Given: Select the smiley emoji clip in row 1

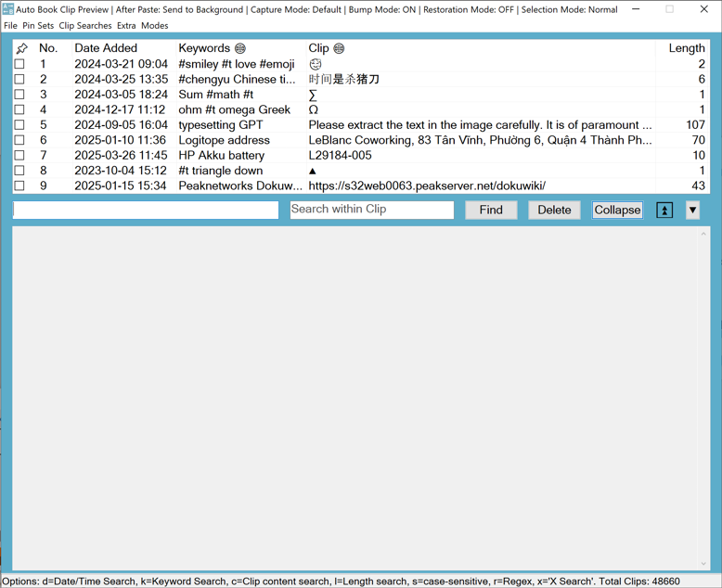Looking at the screenshot, I should pos(316,64).
